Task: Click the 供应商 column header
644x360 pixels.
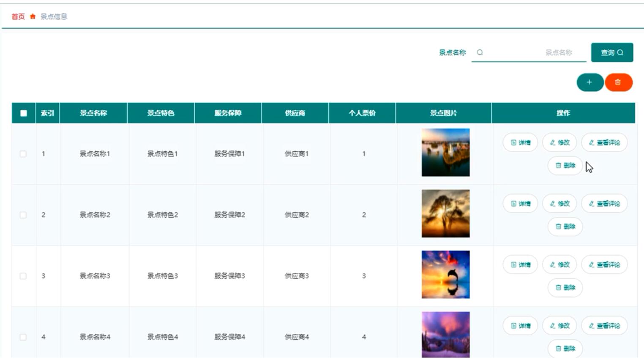Action: click(295, 113)
